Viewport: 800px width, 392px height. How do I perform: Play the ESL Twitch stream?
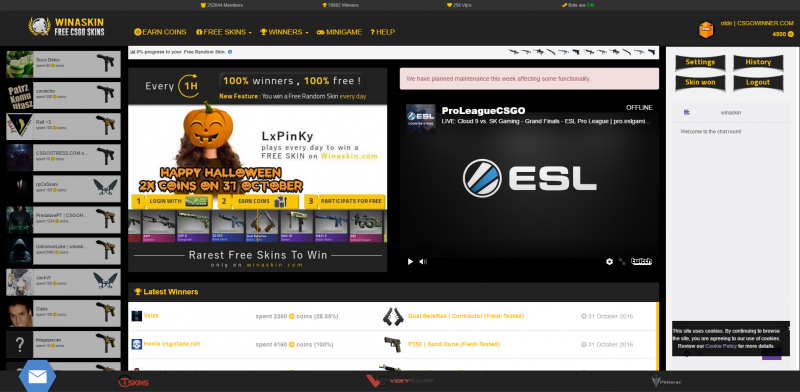pyautogui.click(x=410, y=261)
